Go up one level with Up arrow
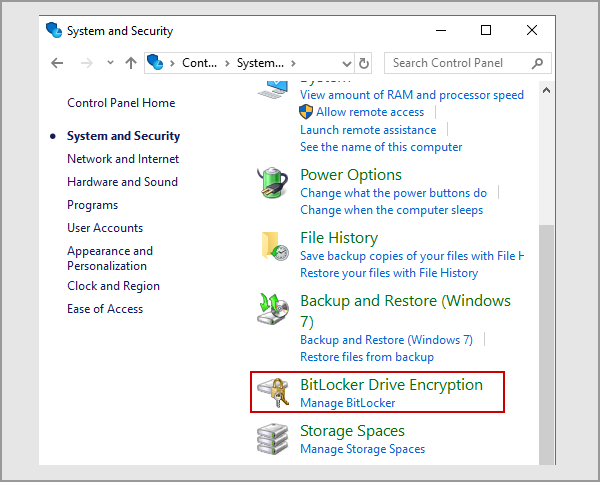Screen dimensions: 600x482 [131, 63]
